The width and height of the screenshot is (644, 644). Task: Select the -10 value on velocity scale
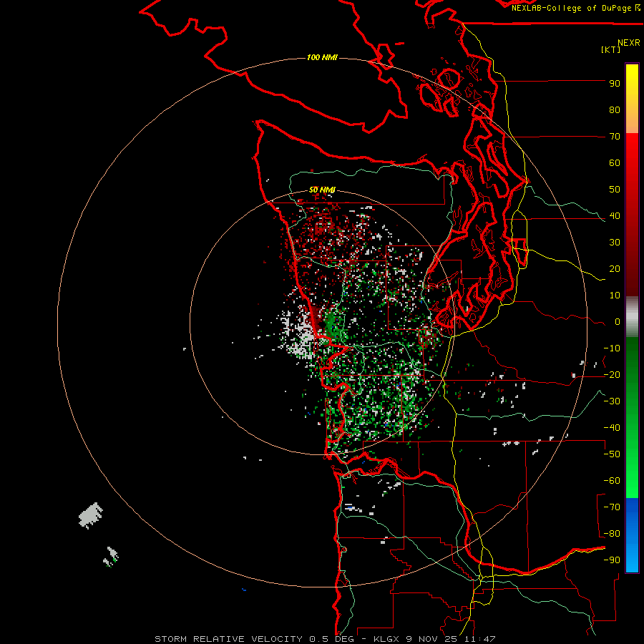tap(612, 348)
